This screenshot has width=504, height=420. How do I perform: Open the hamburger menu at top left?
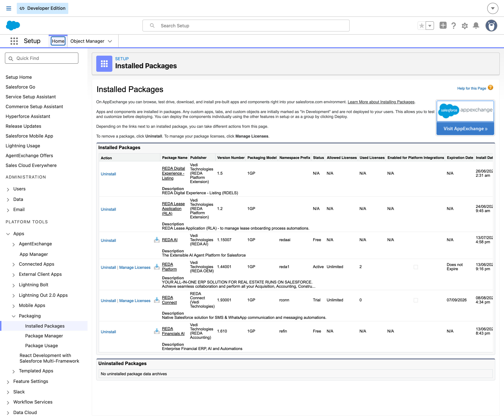(x=9, y=8)
